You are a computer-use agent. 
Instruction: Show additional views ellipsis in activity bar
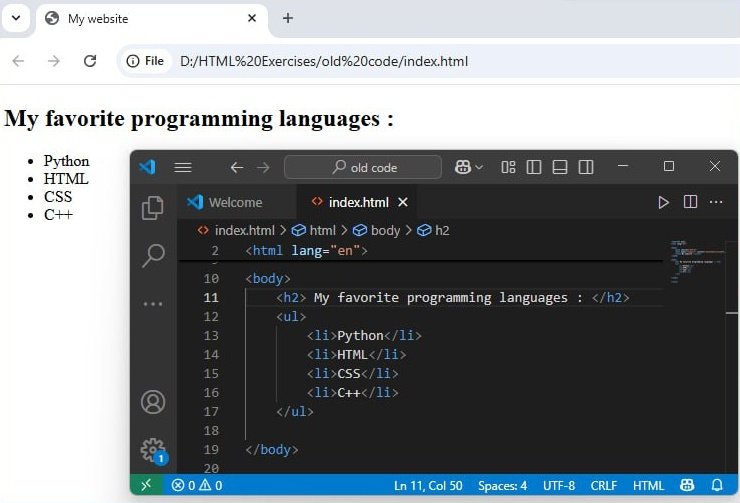[x=153, y=304]
